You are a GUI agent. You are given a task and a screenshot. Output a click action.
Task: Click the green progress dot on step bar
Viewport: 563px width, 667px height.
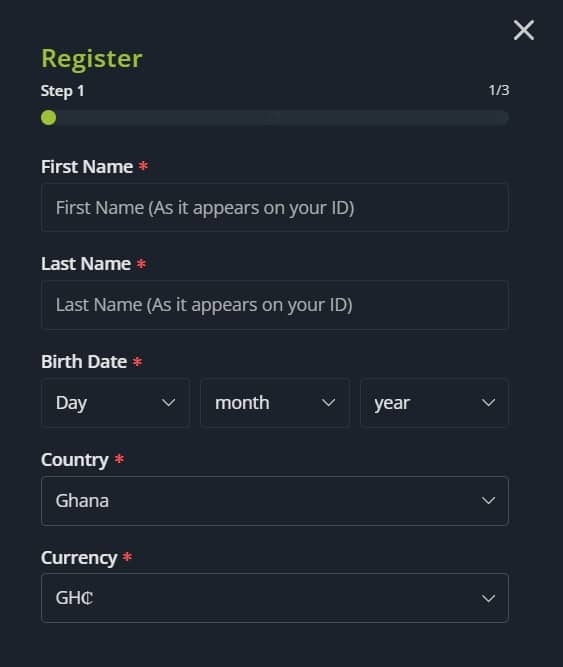coord(48,118)
